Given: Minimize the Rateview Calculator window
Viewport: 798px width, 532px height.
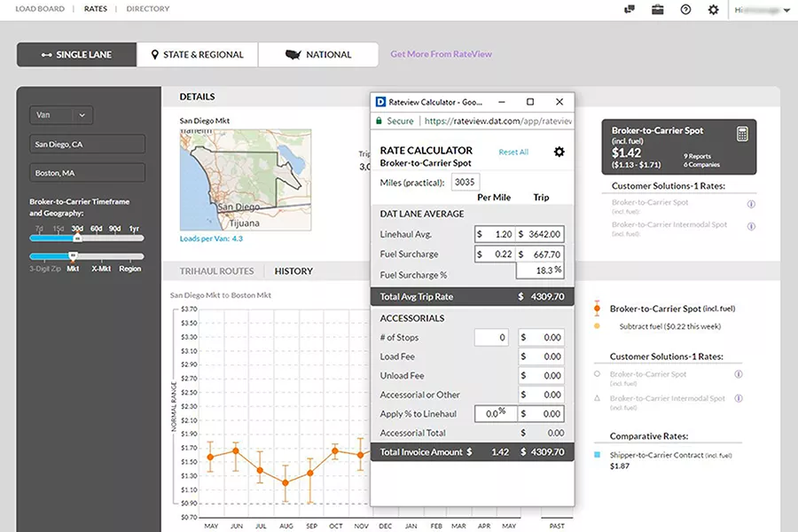Looking at the screenshot, I should 502,102.
